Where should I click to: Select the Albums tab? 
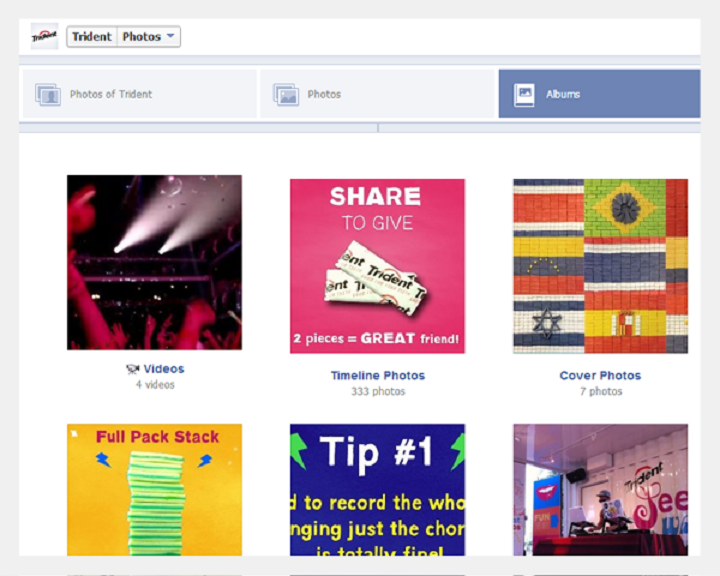click(x=599, y=94)
